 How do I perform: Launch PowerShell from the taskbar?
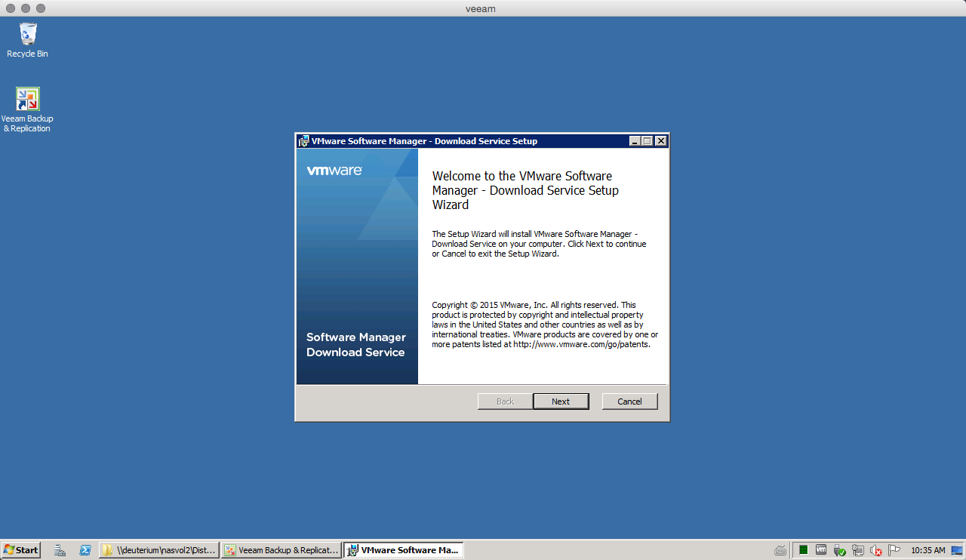pos(85,550)
